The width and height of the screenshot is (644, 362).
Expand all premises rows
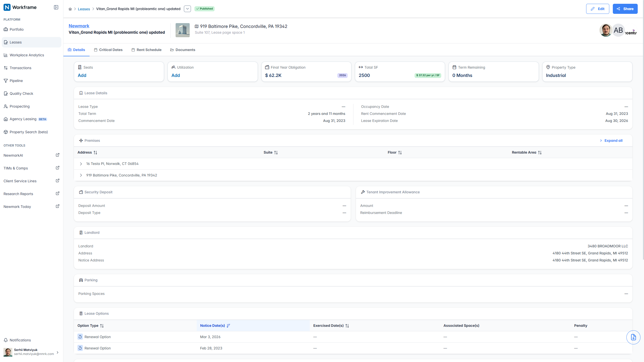coord(611,141)
